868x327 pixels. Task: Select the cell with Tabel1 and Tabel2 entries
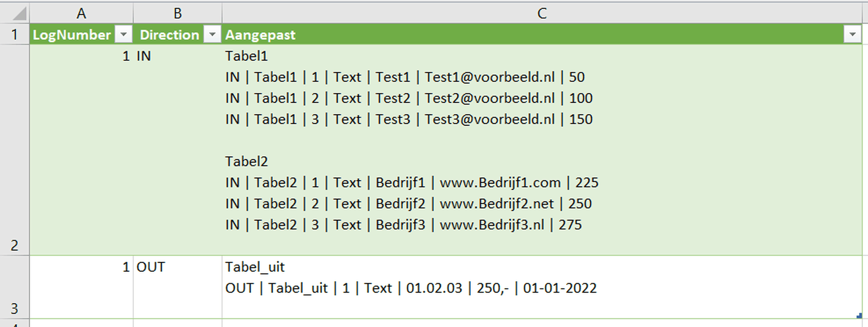(x=542, y=150)
